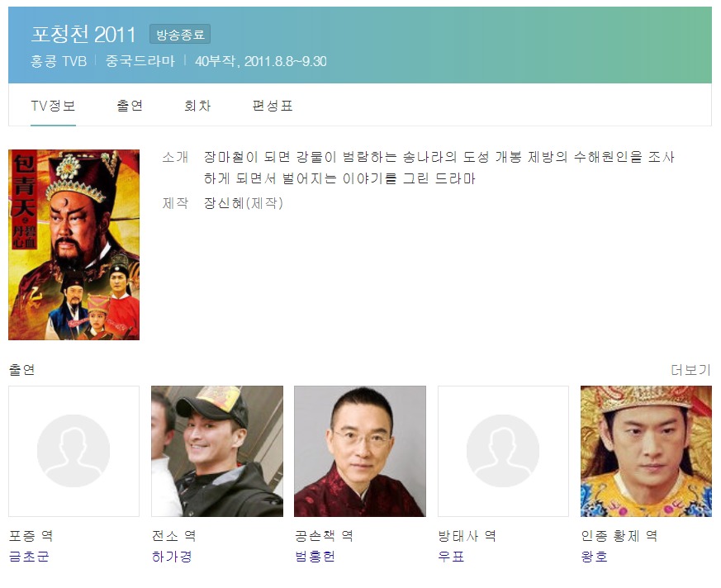721x588 pixels.
Task: Open photo of actor 하가경
Action: [x=217, y=451]
